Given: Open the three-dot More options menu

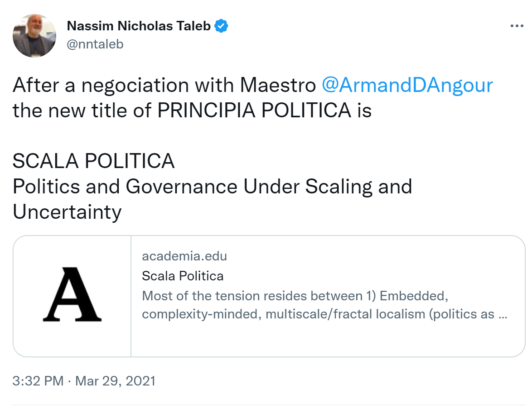Looking at the screenshot, I should [517, 26].
